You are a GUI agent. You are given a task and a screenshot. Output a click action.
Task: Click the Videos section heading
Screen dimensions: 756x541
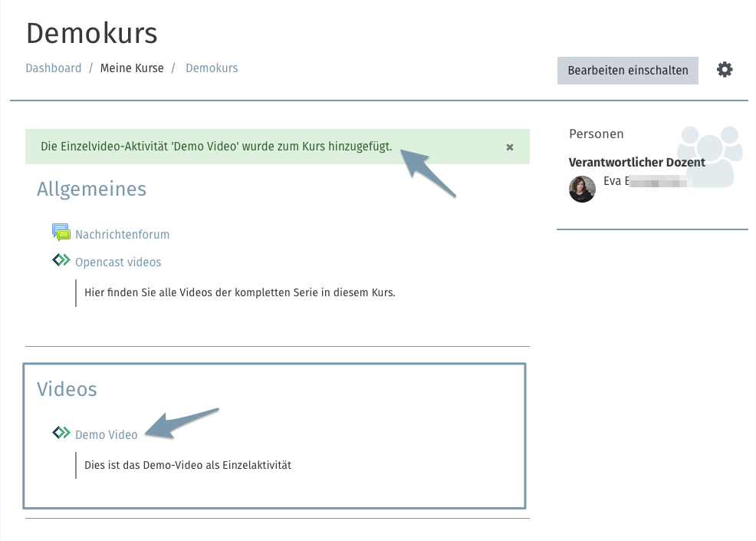click(67, 389)
